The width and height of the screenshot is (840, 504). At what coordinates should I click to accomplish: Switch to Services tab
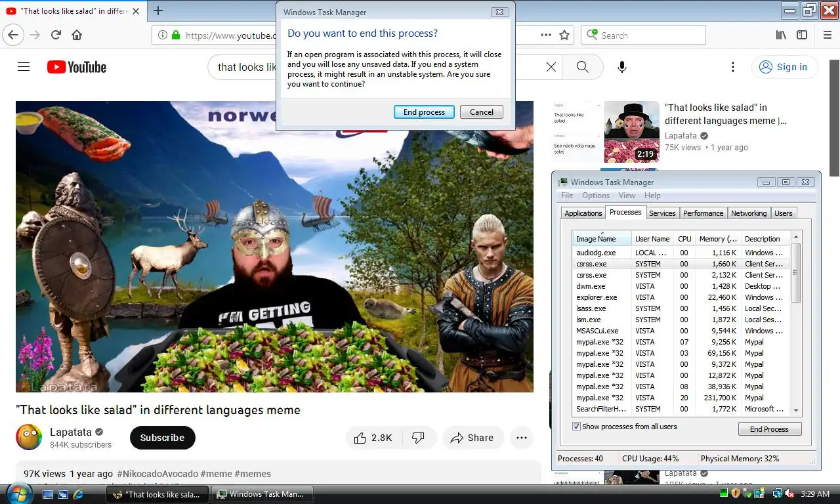[662, 213]
